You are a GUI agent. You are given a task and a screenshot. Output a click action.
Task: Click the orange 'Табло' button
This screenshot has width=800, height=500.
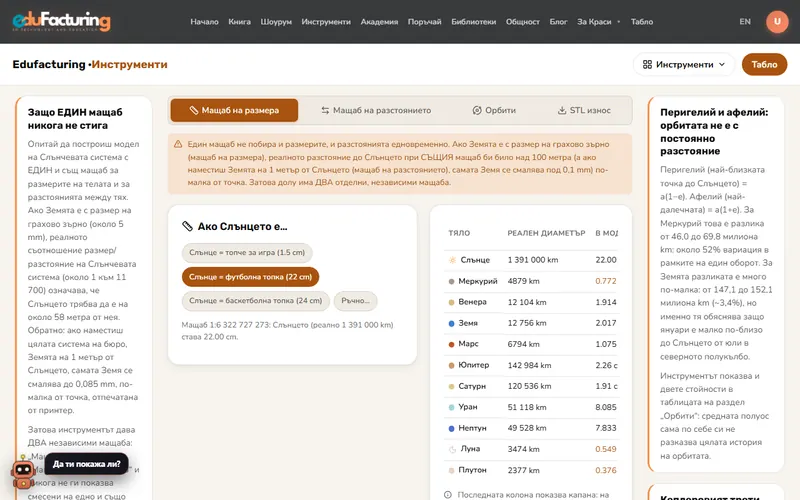tap(764, 64)
